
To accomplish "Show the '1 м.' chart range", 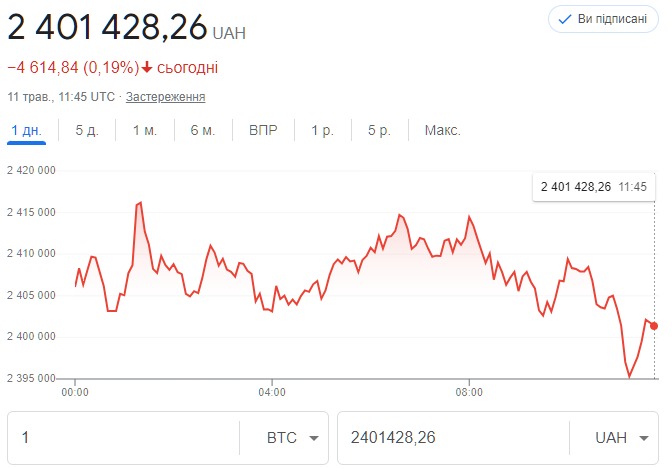I will tap(145, 131).
